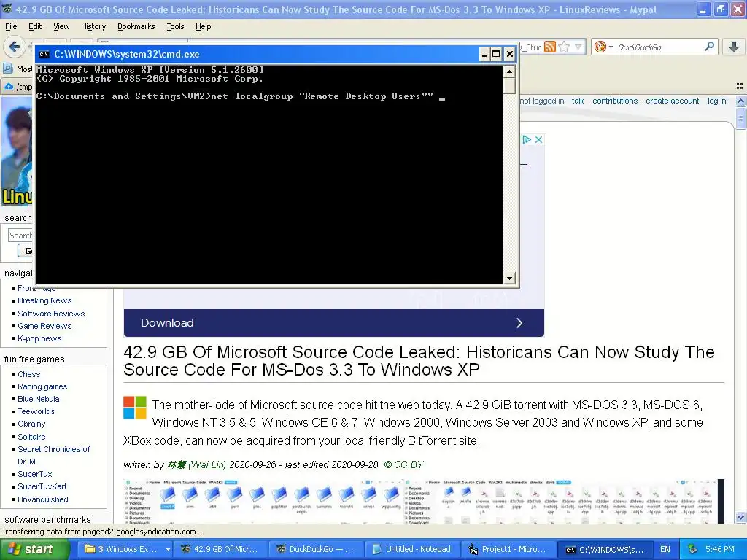This screenshot has height=560, width=747.
Task: Open the source code folder screenshot thumbnail
Action: tap(419, 501)
